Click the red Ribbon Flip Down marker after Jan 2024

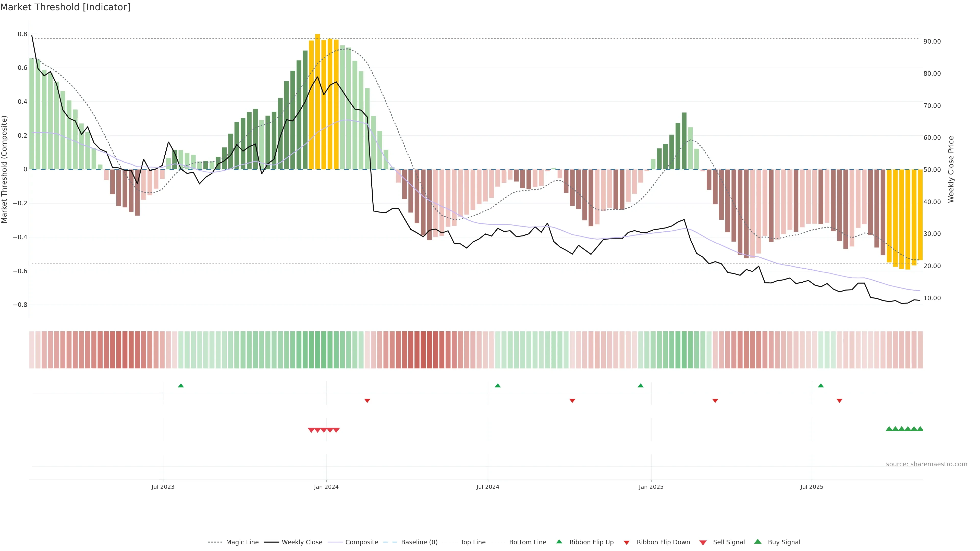(367, 401)
